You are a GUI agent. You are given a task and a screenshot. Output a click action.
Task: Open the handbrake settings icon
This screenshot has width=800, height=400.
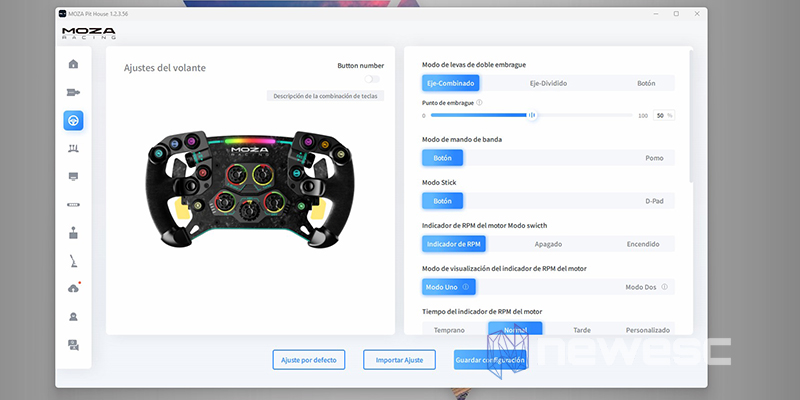(x=73, y=261)
